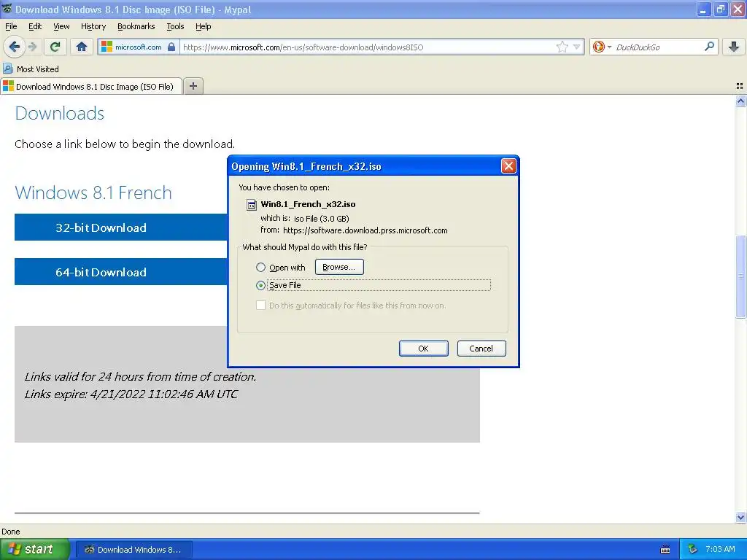Open the Edit menu

pos(35,26)
